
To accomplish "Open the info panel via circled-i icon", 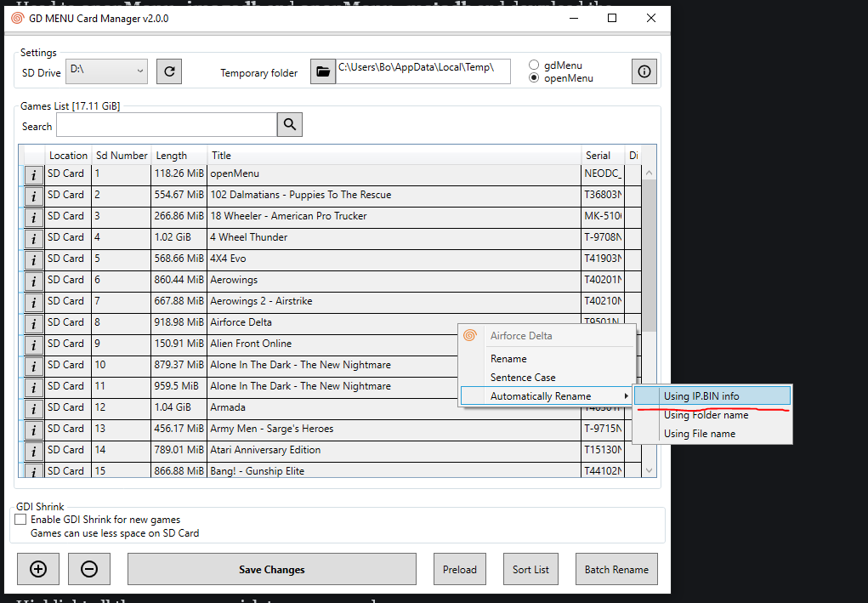I will [644, 71].
